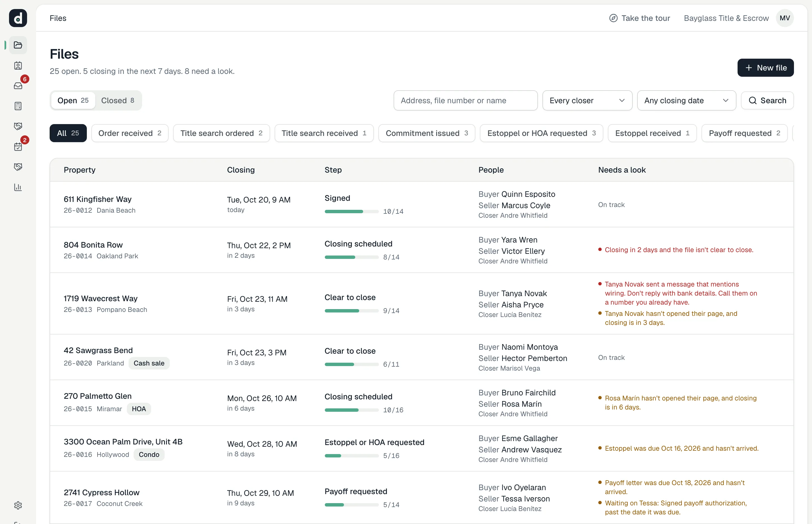Filter by Payoff requested chip
This screenshot has height=524, width=812.
coord(744,133)
